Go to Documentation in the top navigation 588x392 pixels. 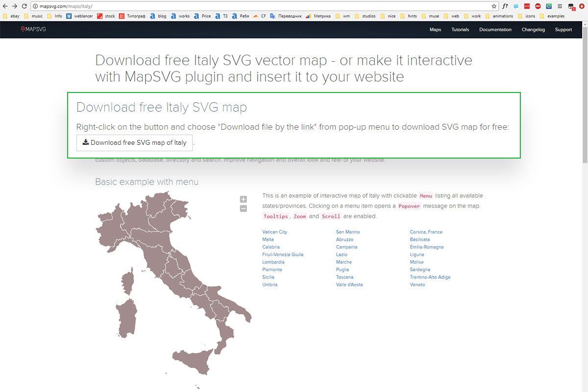click(495, 29)
